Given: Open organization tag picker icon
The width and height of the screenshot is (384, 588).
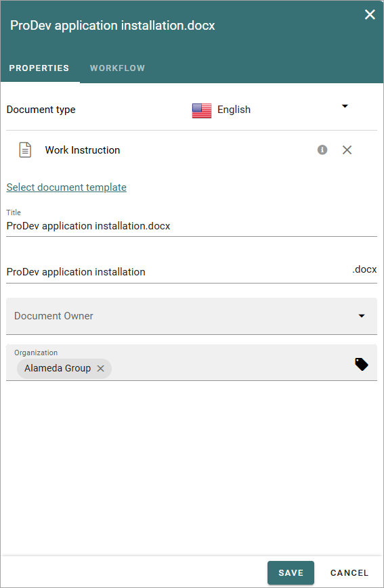Looking at the screenshot, I should click(362, 364).
